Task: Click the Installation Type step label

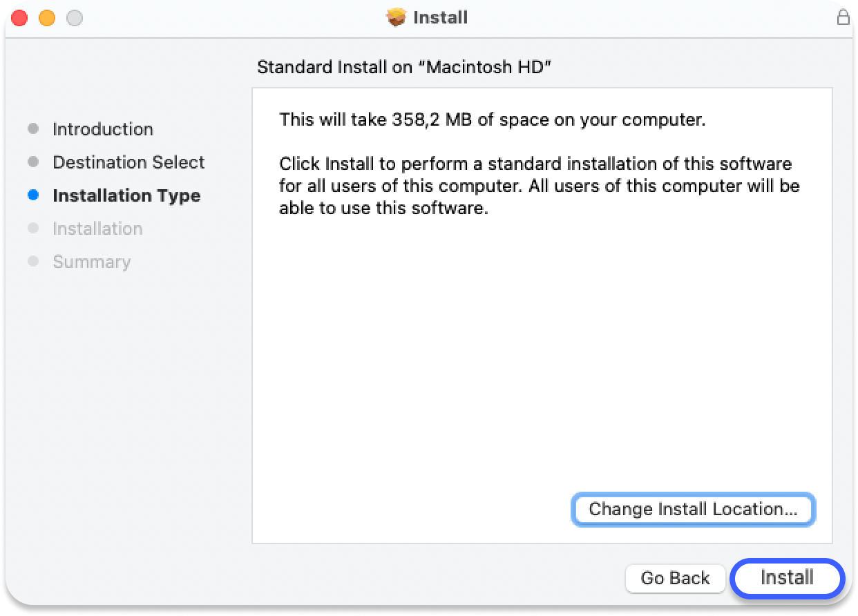Action: [x=126, y=195]
